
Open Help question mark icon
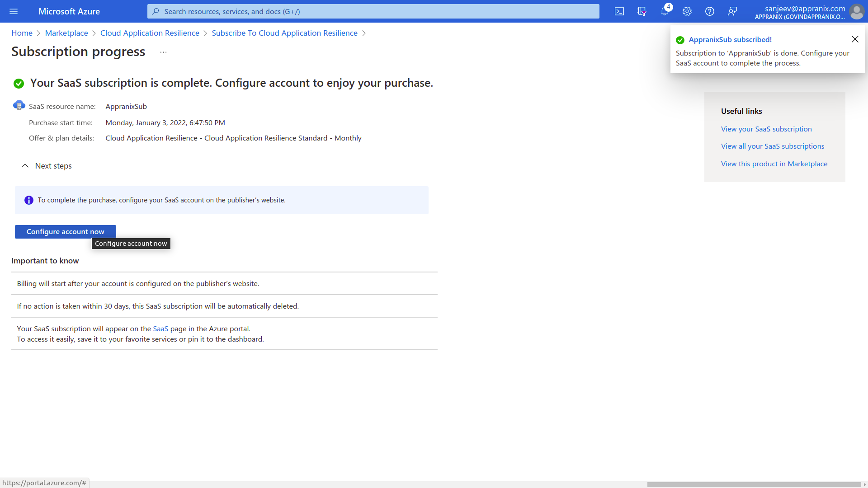tap(709, 11)
